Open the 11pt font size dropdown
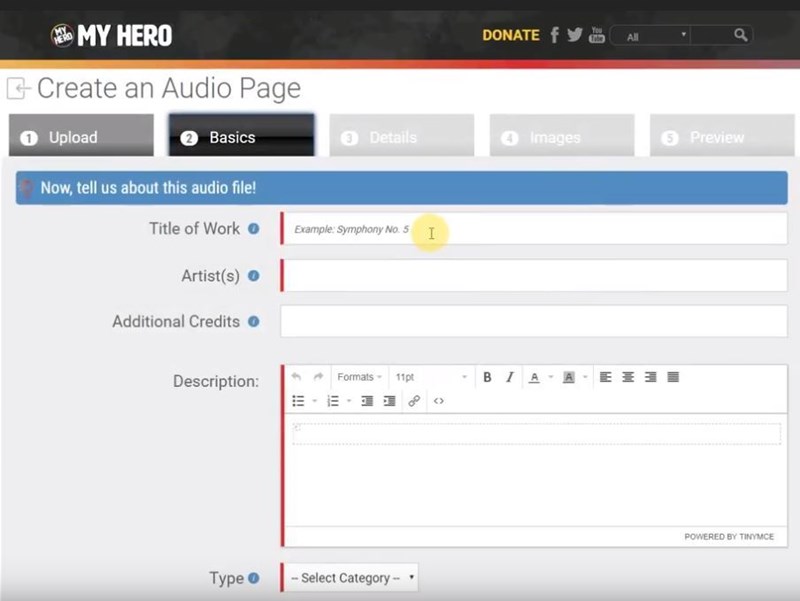Image resolution: width=800 pixels, height=601 pixels. (431, 377)
